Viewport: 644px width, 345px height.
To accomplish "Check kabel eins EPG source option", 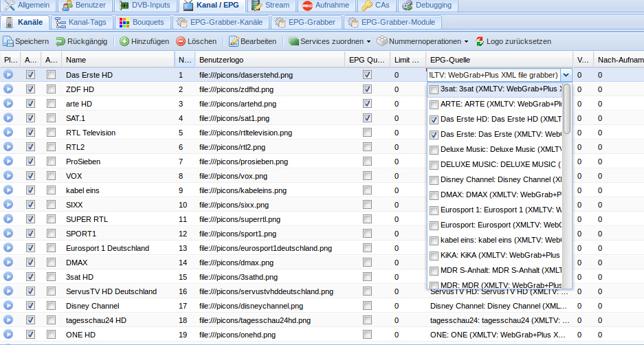I will click(434, 241).
